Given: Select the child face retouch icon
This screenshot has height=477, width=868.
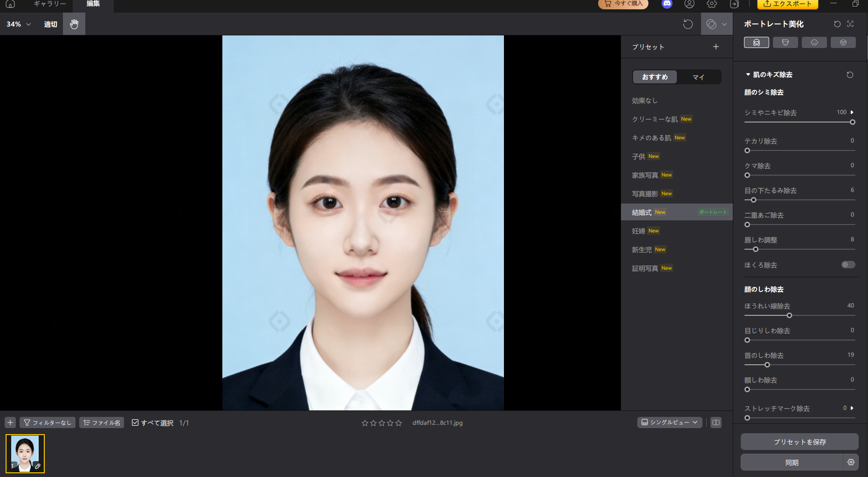Looking at the screenshot, I should click(814, 42).
